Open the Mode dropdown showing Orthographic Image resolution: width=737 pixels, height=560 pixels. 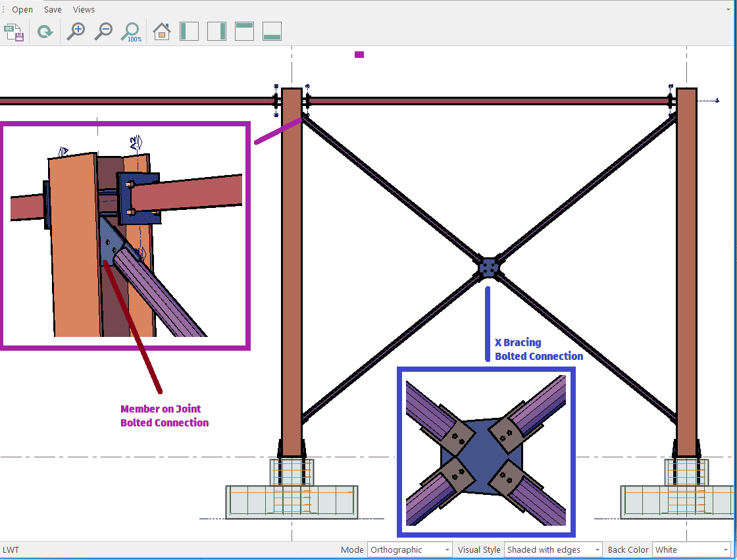click(x=411, y=550)
